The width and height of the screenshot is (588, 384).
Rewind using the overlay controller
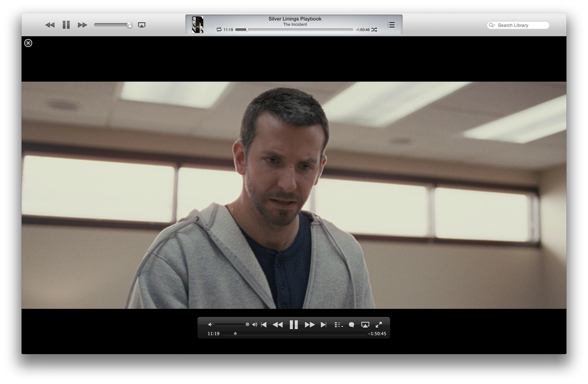coord(278,325)
